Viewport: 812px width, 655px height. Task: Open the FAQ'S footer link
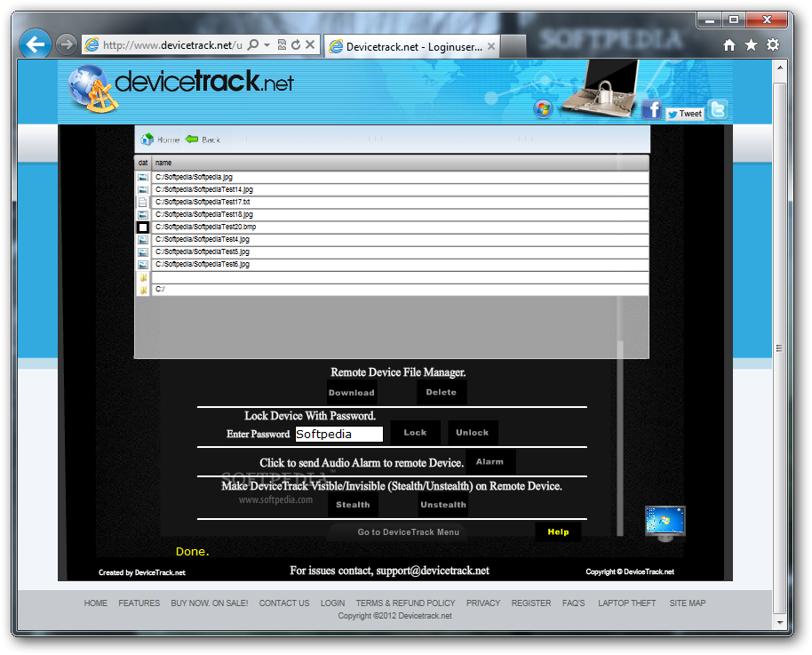(574, 603)
